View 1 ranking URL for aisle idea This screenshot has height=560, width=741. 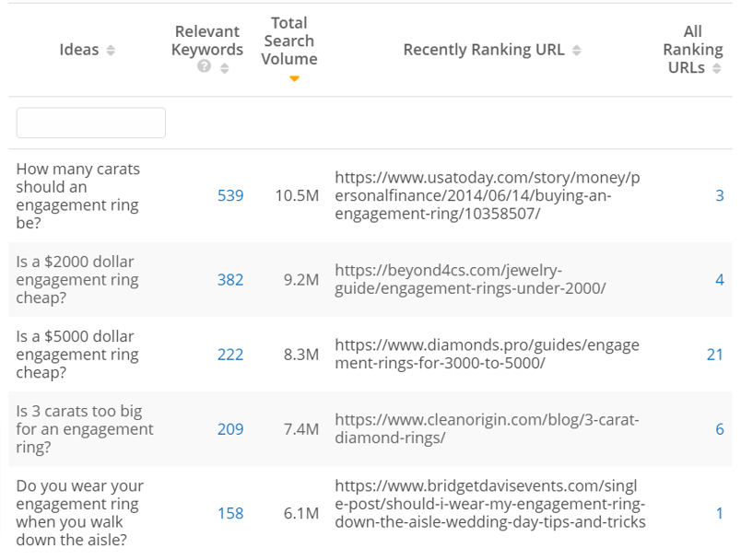tap(719, 513)
